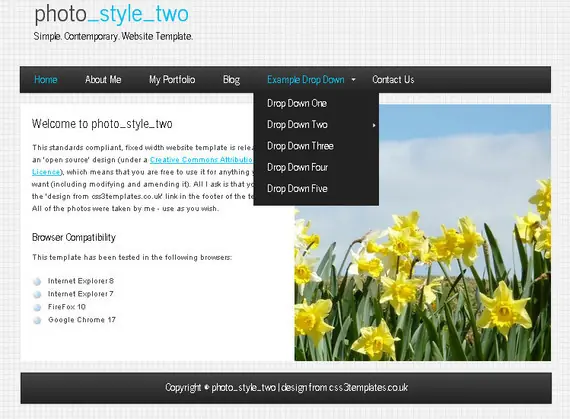Click the bullet icon beside FireFox 10
The image size is (570, 419).
[37, 307]
